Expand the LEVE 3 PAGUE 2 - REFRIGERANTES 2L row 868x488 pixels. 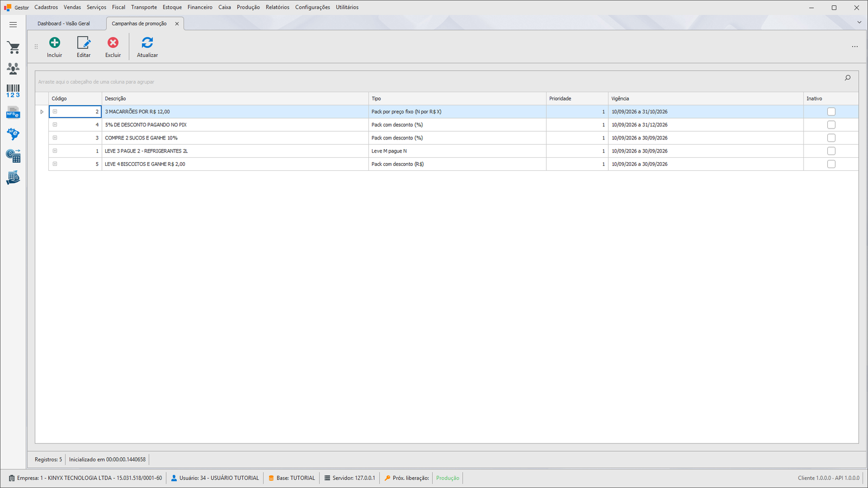click(x=55, y=151)
